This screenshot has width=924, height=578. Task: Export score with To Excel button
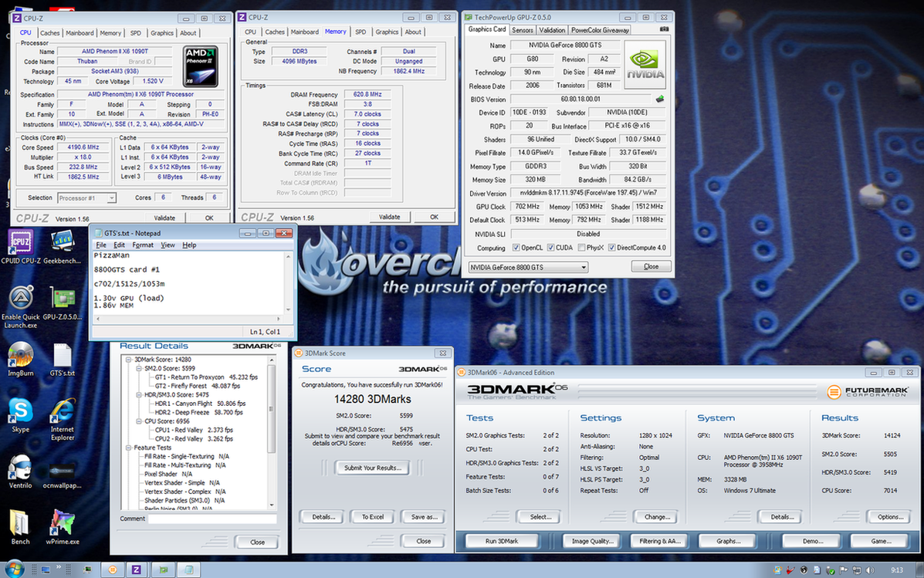373,517
